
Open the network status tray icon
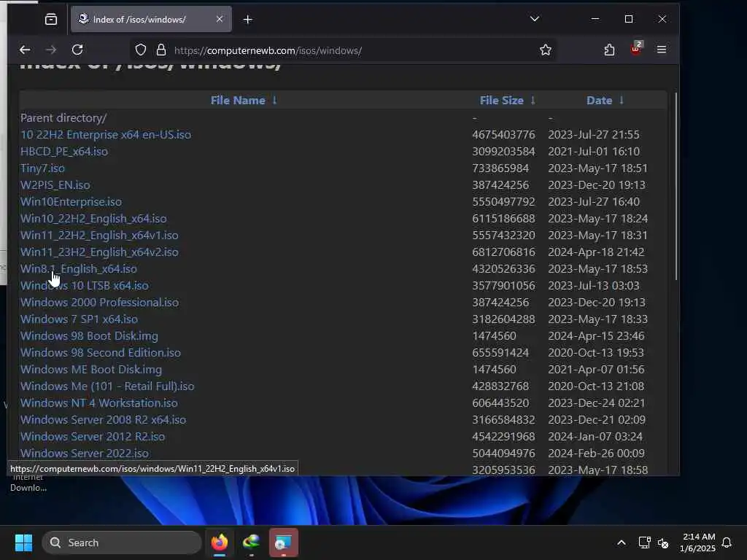click(x=644, y=542)
